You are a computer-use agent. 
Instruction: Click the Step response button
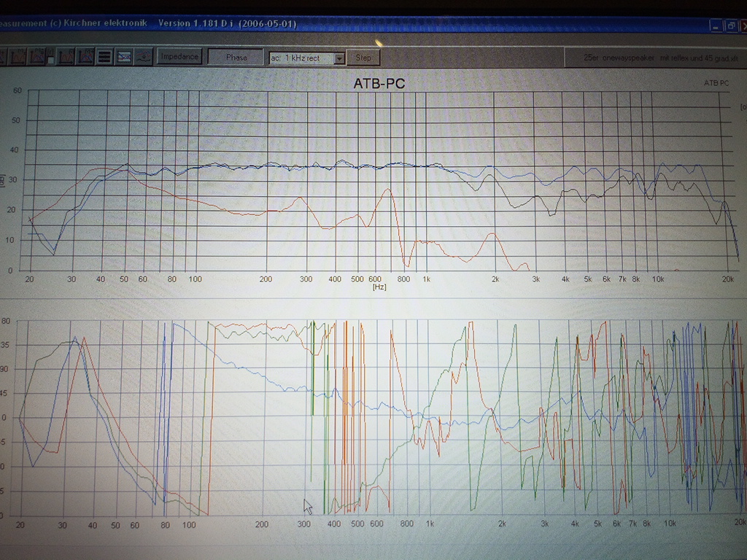[x=363, y=58]
